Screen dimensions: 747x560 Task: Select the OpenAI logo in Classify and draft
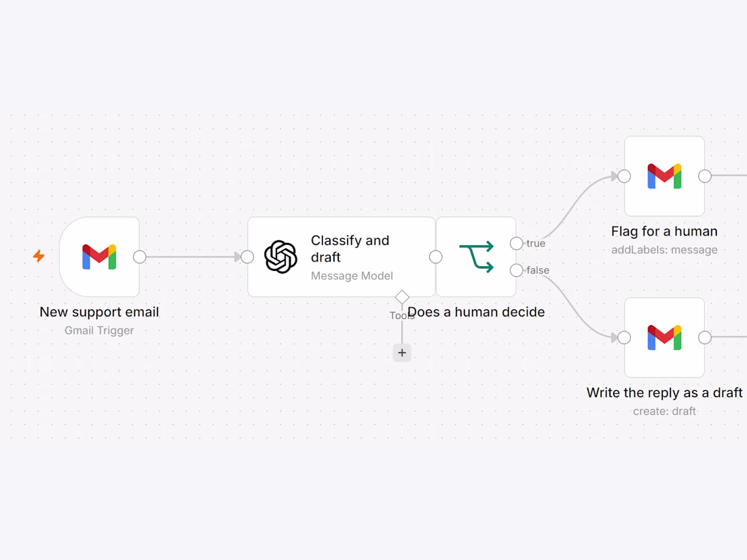pos(280,257)
